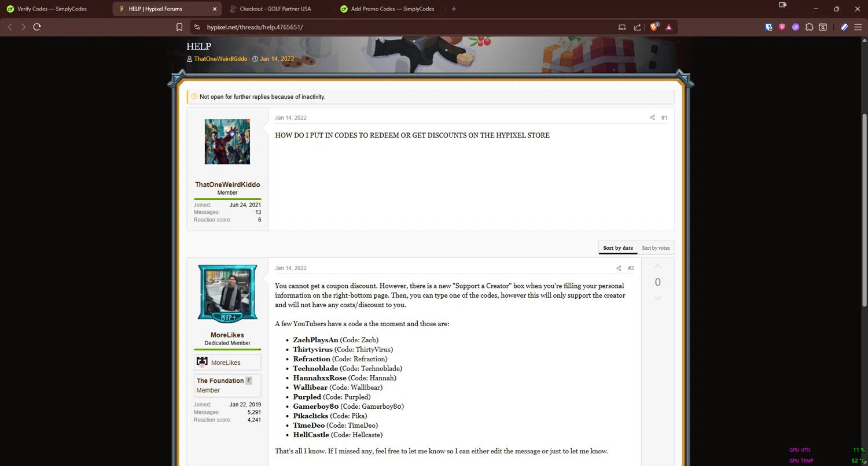Click the 'Gamerboy80' list entry
This screenshot has height=466, width=868.
pos(348,406)
